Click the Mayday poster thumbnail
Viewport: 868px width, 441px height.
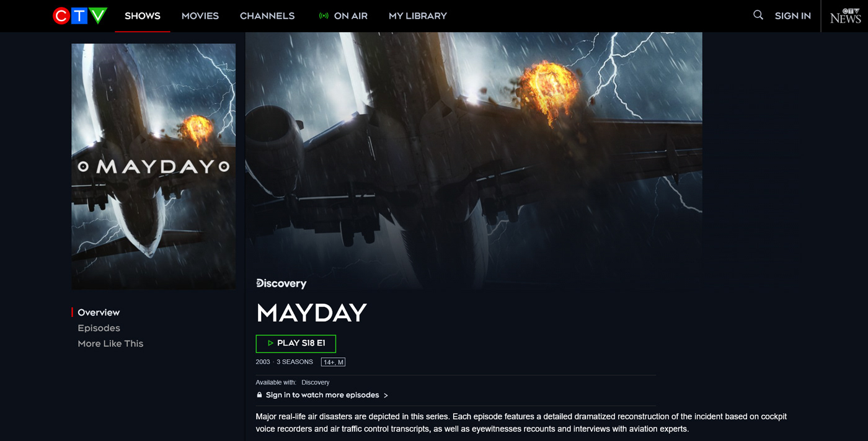click(154, 166)
